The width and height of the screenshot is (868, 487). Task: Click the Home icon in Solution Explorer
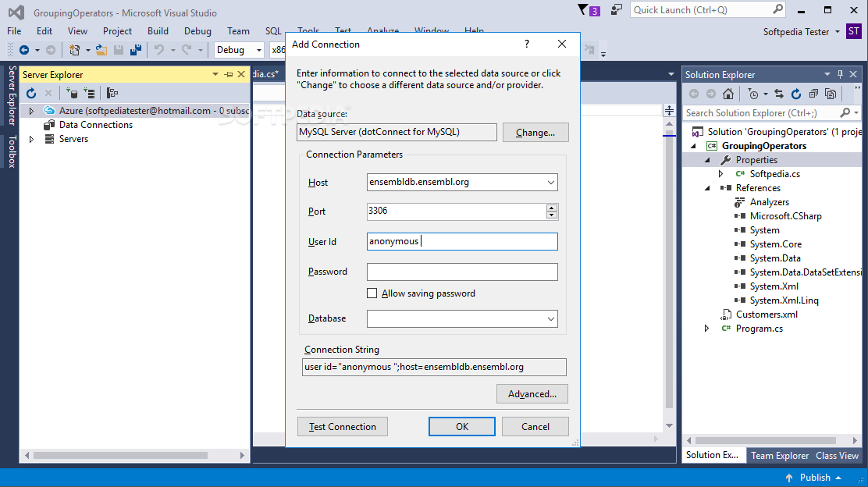click(x=728, y=94)
